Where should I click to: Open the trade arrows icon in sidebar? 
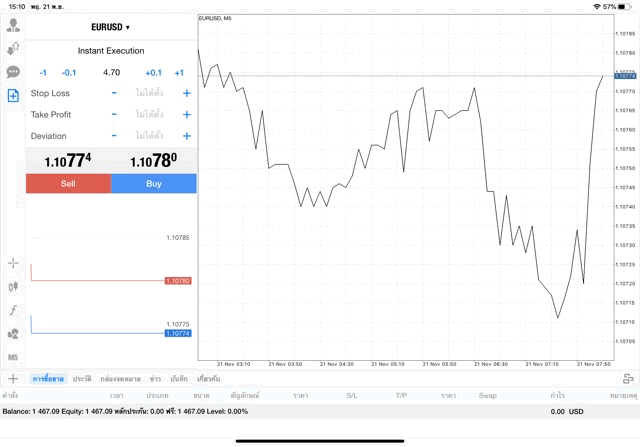pyautogui.click(x=13, y=48)
